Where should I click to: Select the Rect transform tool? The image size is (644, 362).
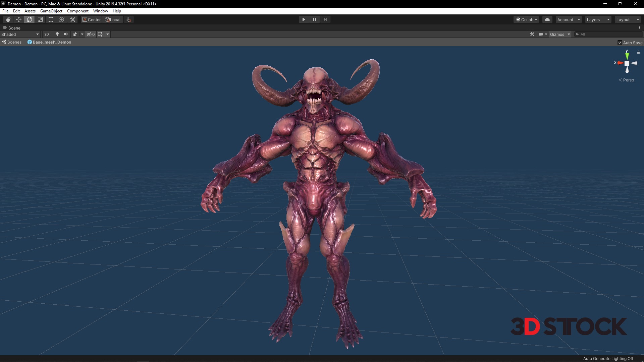tap(51, 19)
